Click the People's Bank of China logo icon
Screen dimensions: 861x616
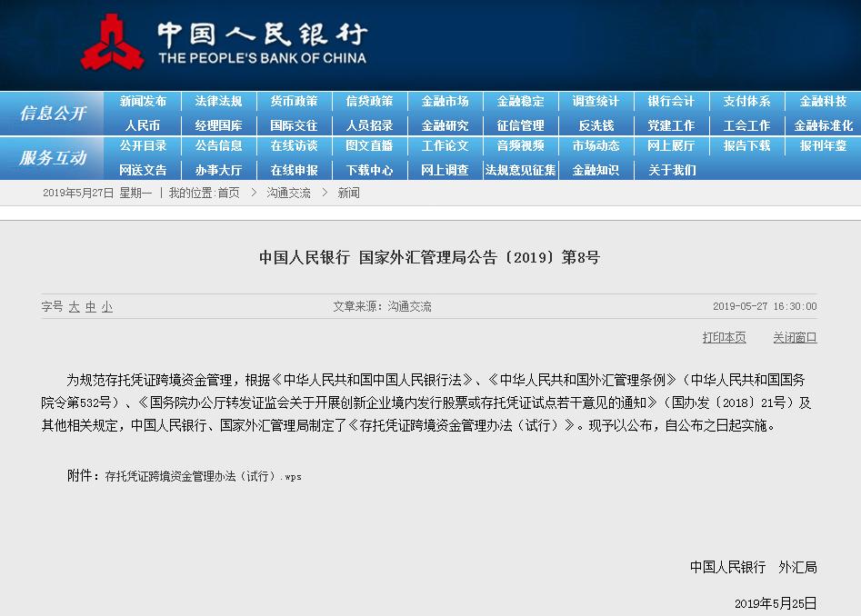pyautogui.click(x=114, y=44)
